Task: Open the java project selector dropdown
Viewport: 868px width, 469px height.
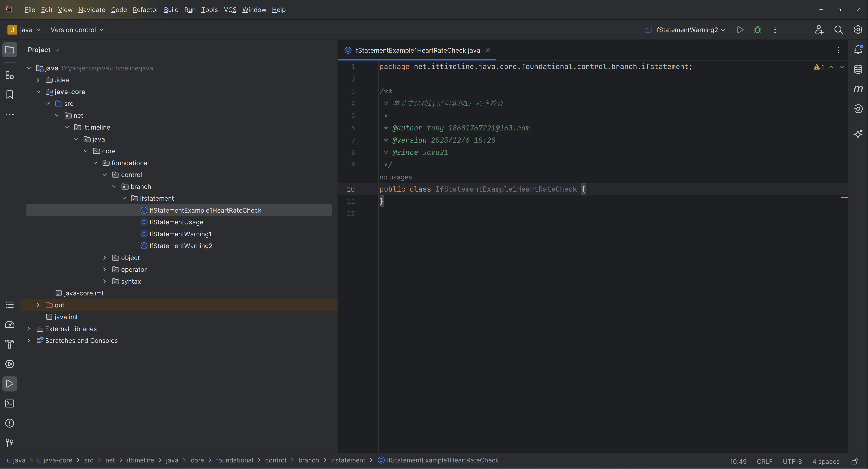Action: click(24, 30)
